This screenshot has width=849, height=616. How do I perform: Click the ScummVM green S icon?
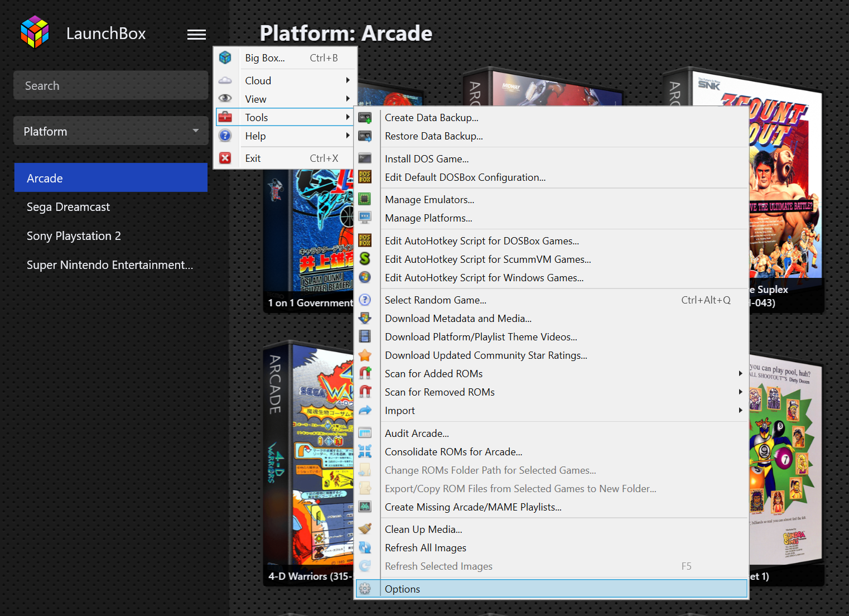[365, 259]
